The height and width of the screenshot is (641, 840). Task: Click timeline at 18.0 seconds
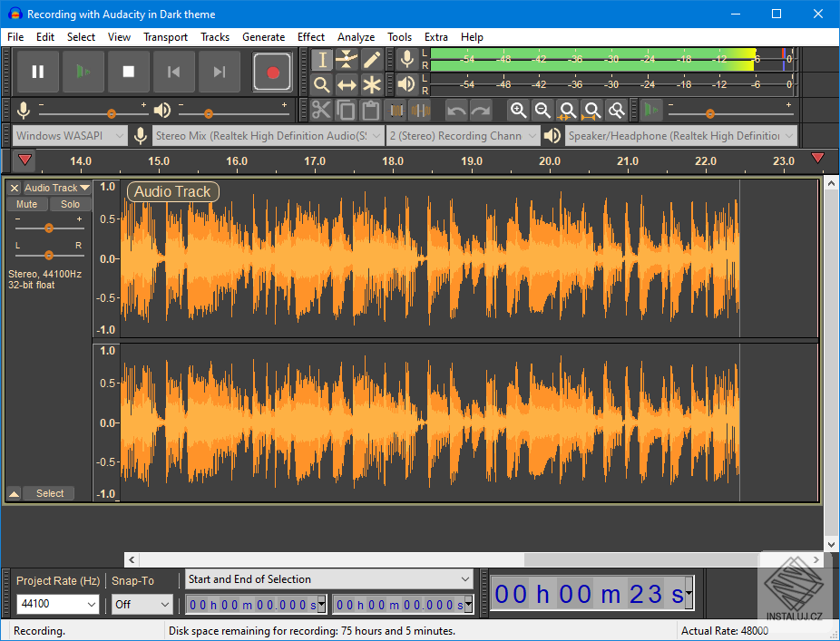point(393,161)
